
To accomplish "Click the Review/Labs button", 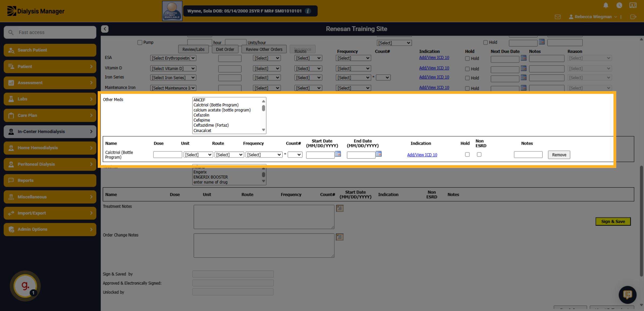I will [x=193, y=49].
